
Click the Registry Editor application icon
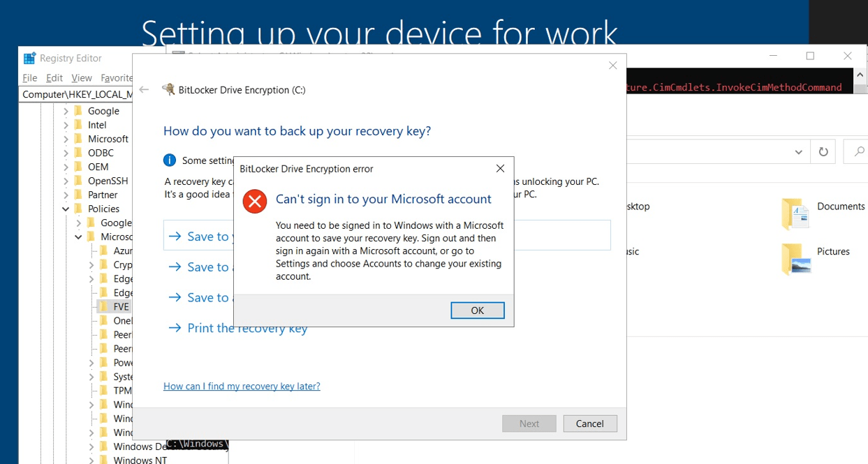click(x=29, y=57)
